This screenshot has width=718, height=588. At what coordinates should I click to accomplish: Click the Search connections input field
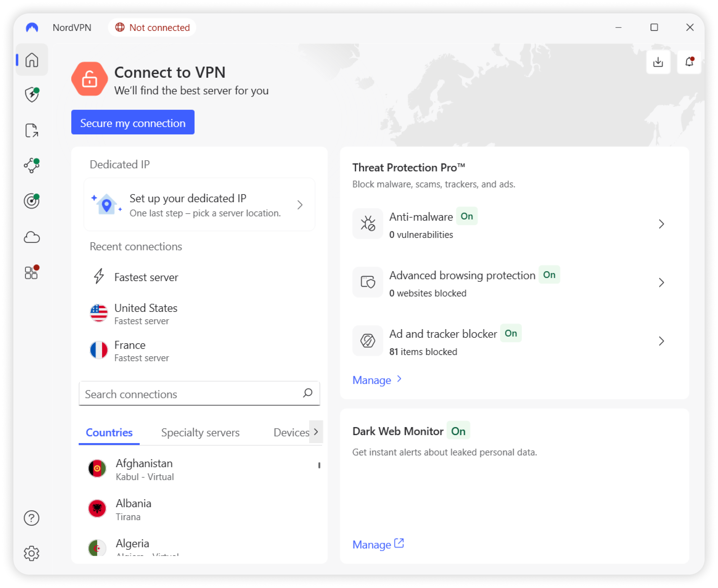[190, 394]
